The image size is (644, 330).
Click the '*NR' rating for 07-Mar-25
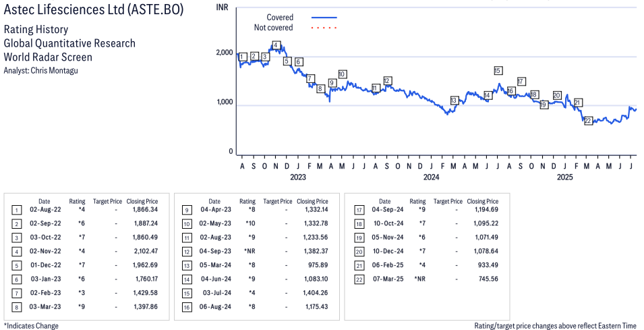pos(420,279)
